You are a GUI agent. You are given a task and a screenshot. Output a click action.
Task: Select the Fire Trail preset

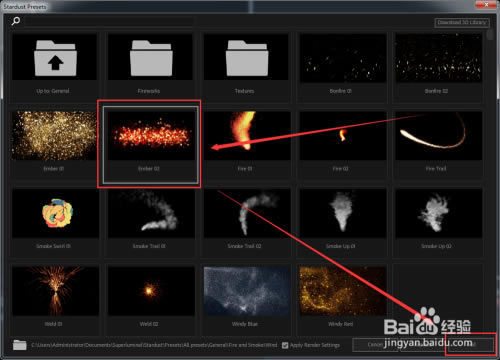[438, 144]
